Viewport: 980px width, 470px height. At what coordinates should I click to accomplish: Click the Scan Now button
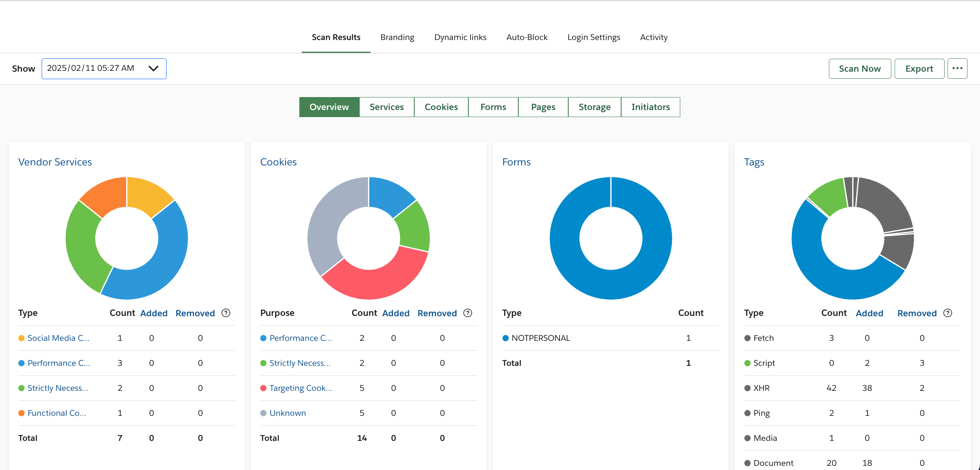click(859, 68)
